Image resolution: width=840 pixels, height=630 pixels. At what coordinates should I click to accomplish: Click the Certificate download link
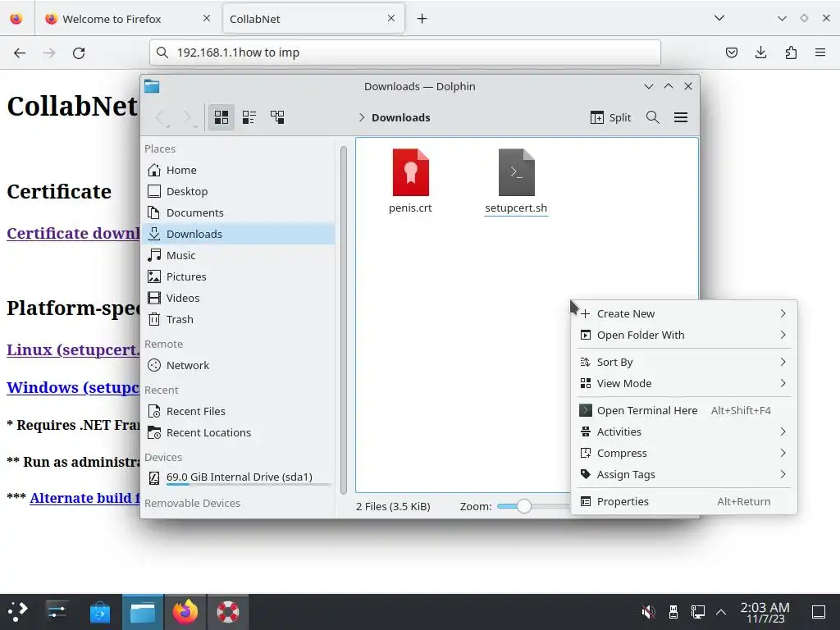point(73,234)
